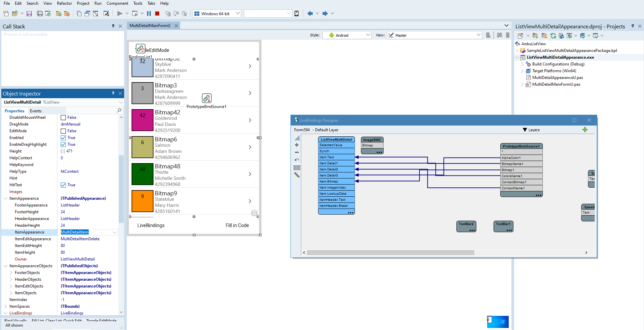Screen dimensions: 644x330
Task: Expand the Target Platforms (Win64) node
Action: click(x=522, y=71)
